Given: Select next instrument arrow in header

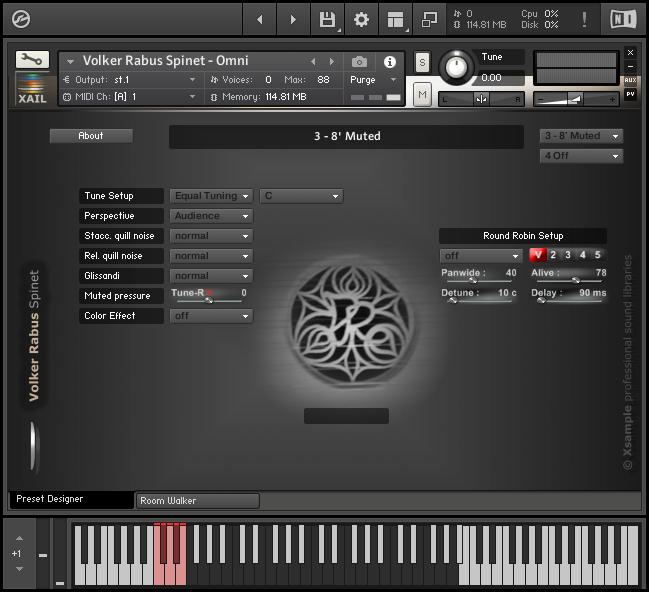Looking at the screenshot, I should tap(332, 62).
